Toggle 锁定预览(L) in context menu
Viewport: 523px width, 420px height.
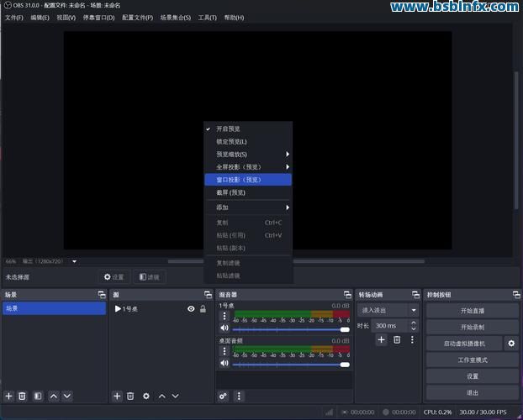[248, 142]
